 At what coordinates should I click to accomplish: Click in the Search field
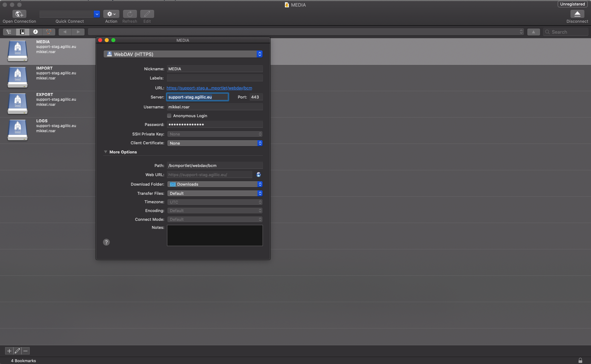pos(565,32)
